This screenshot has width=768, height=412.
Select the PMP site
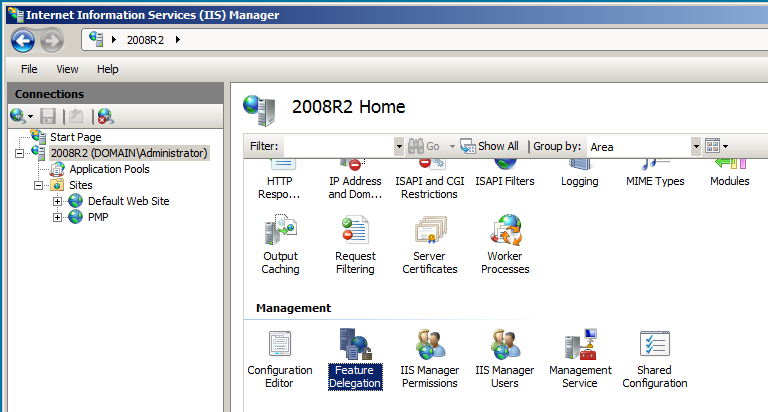(98, 217)
